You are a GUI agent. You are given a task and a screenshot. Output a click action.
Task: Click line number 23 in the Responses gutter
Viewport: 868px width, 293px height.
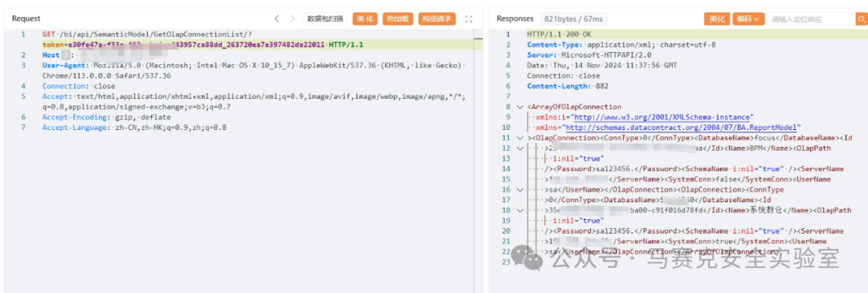coord(507,262)
